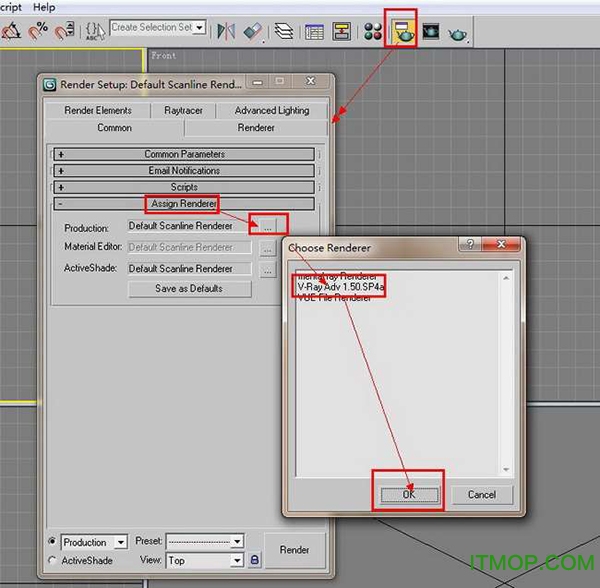Toggle the Angle Snap tool
This screenshot has width=600, height=588.
[x=11, y=31]
